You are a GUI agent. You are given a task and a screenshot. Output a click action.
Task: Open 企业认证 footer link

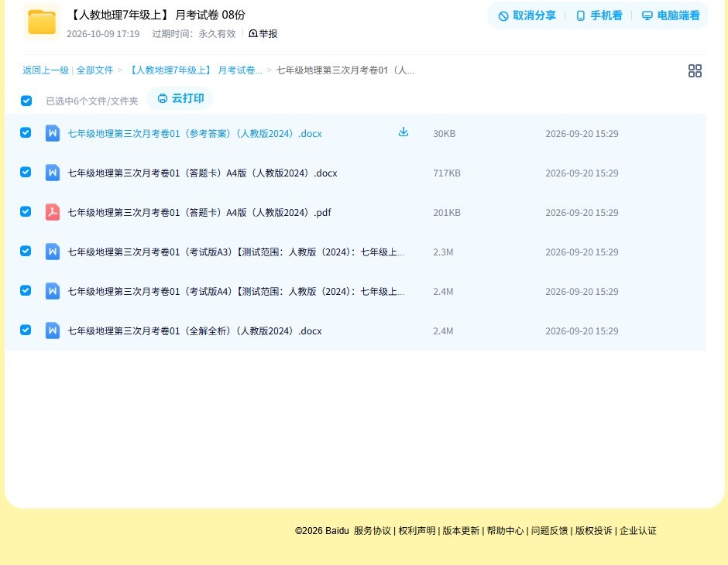pyautogui.click(x=638, y=531)
